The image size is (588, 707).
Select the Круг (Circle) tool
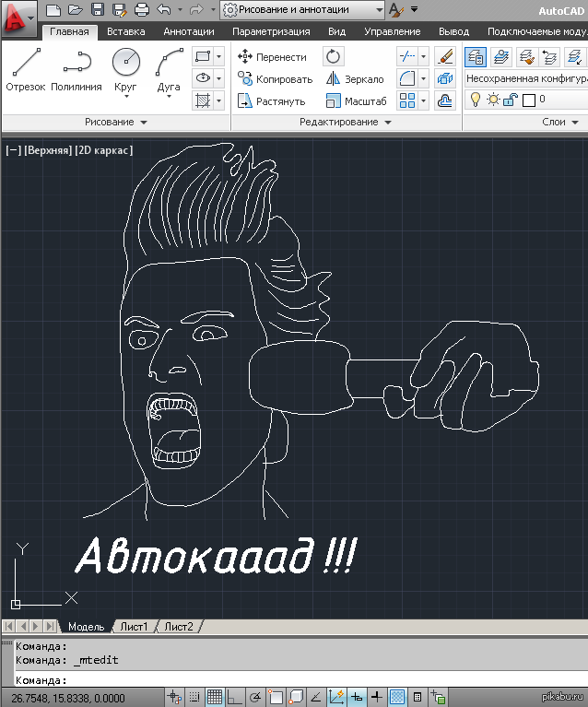coord(126,72)
